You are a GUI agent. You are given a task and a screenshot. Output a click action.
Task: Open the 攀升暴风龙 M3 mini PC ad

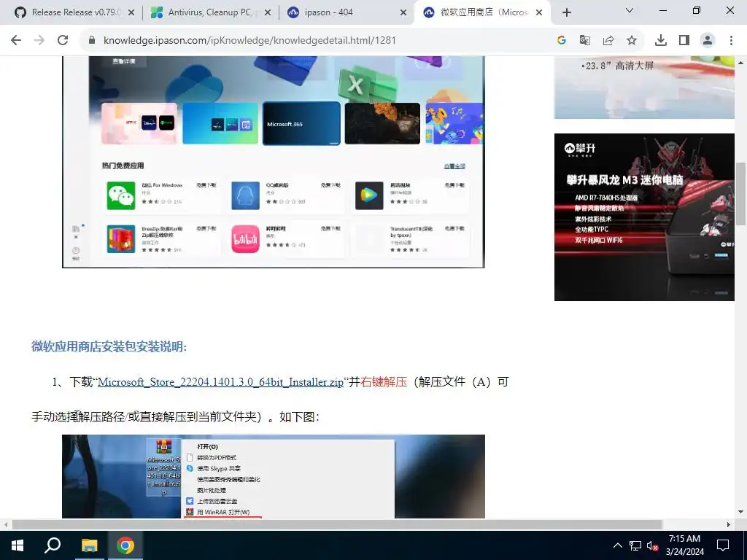tap(644, 217)
